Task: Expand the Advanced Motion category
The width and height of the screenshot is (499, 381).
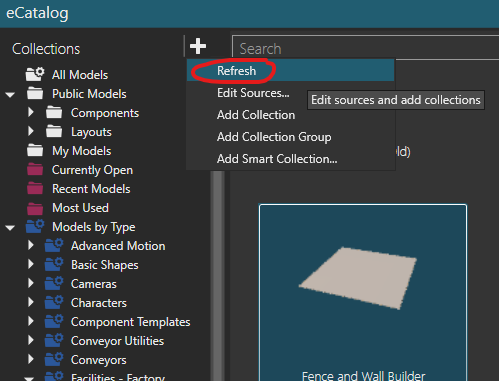Action: 31,245
